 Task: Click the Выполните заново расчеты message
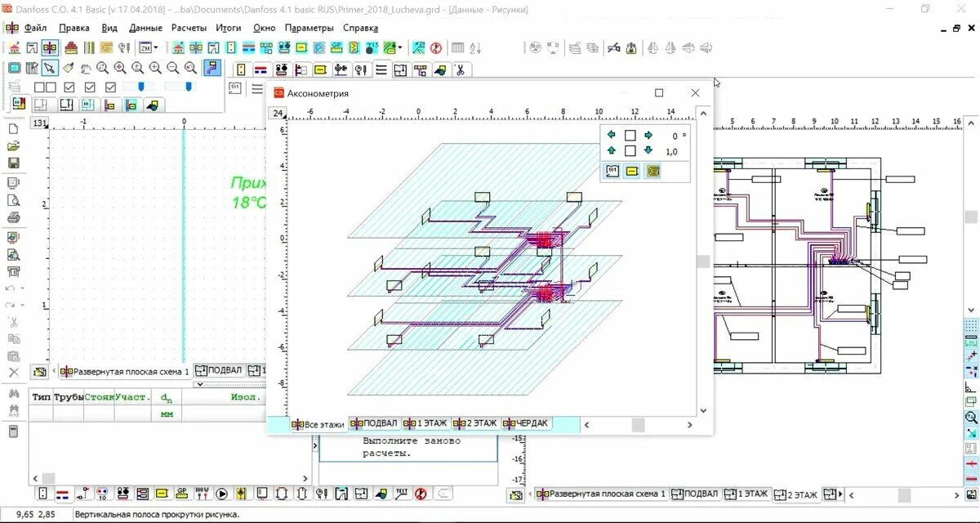pos(412,447)
